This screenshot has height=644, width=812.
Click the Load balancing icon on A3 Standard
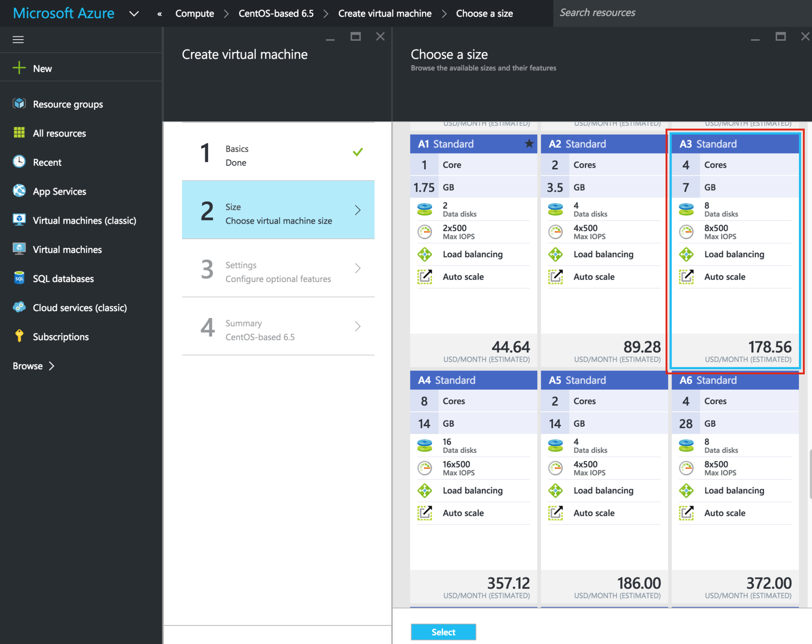click(x=686, y=254)
